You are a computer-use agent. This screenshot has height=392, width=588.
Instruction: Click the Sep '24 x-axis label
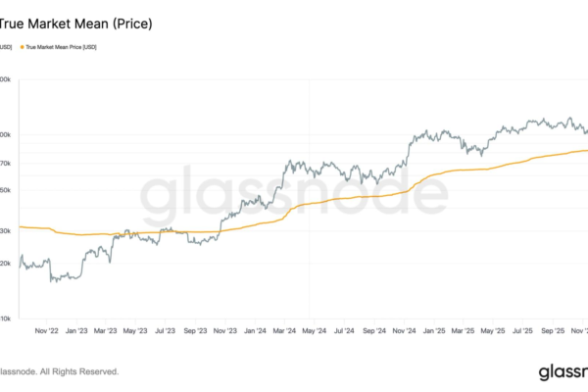pos(375,332)
